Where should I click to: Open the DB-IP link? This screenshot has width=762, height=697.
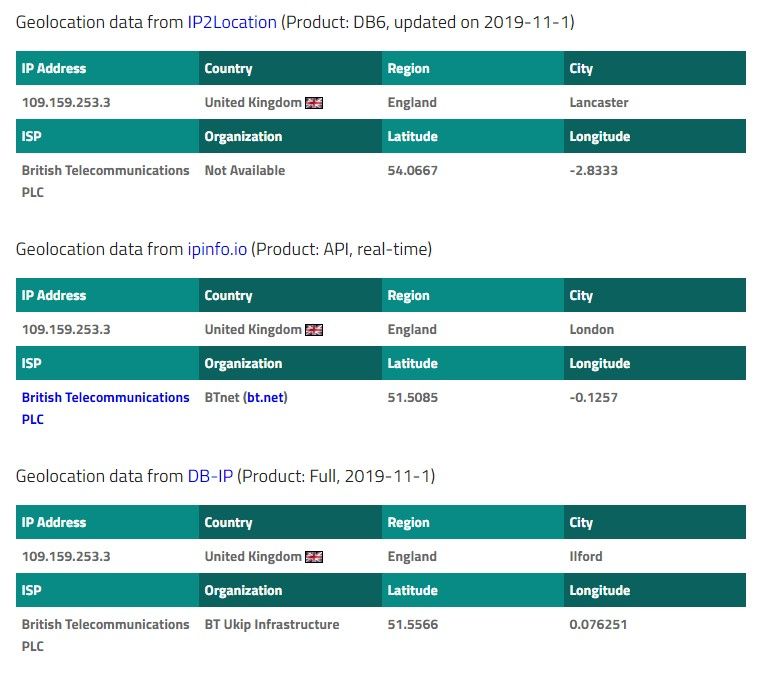point(210,475)
